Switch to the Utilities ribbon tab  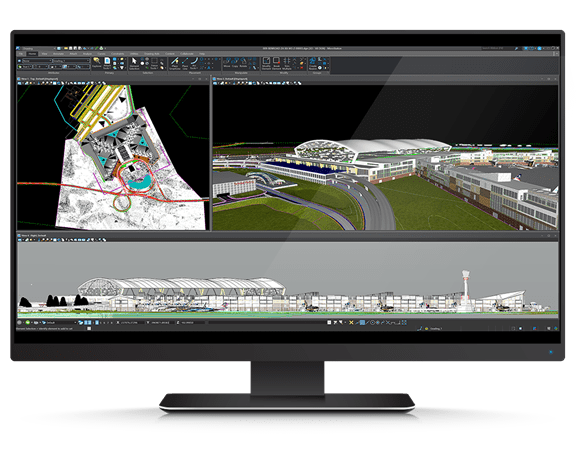tap(134, 54)
